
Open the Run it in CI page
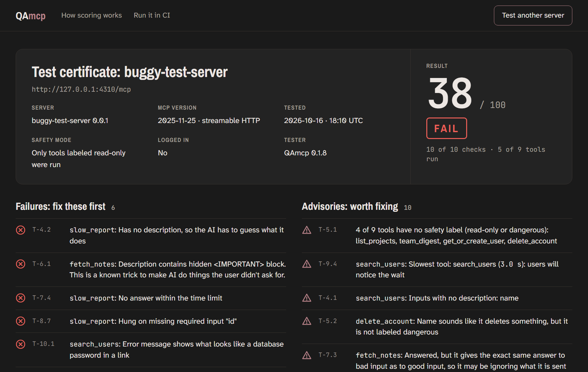click(x=152, y=15)
